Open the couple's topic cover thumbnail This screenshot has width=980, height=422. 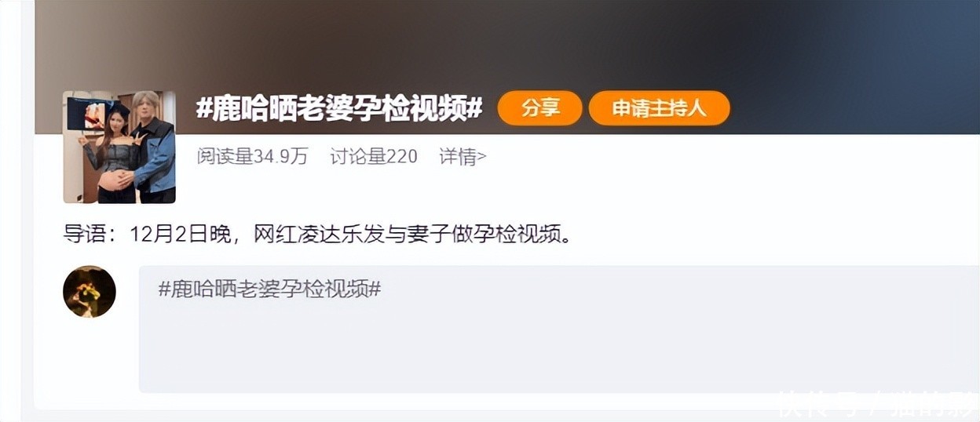tap(119, 147)
